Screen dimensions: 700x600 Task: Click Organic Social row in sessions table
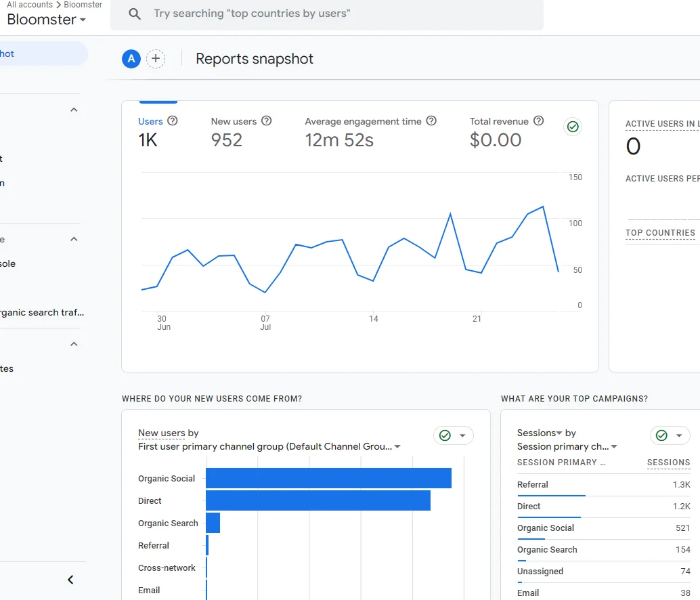(604, 528)
